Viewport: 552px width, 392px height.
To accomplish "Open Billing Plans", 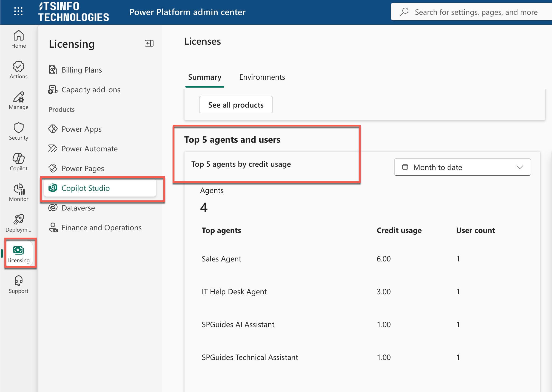I will [100, 70].
